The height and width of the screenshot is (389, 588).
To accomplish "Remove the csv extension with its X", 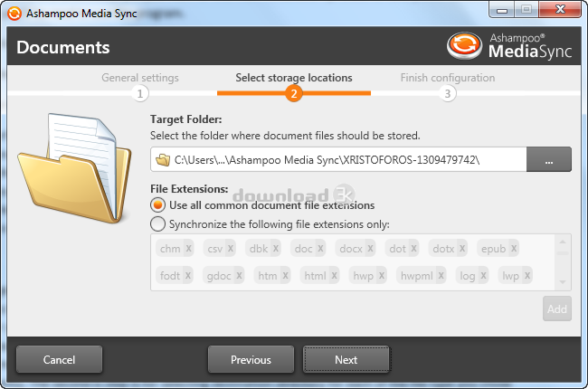I will coord(230,249).
